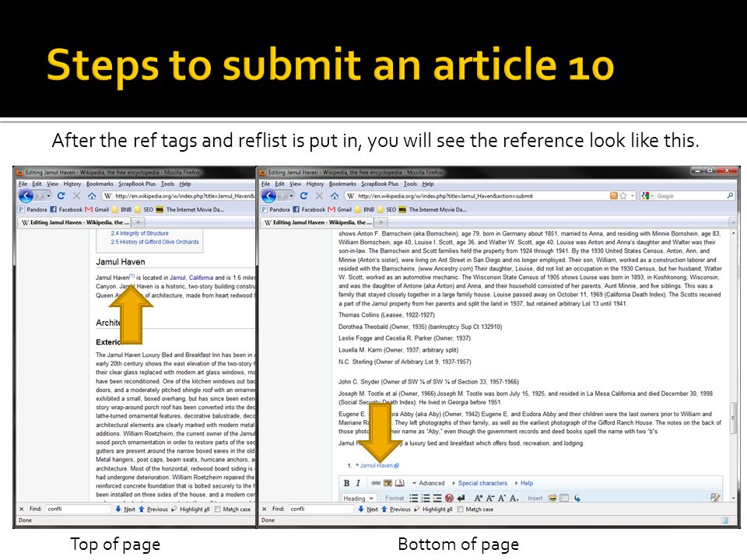Open new tab button in left window
The height and width of the screenshot is (560, 747).
(139, 222)
